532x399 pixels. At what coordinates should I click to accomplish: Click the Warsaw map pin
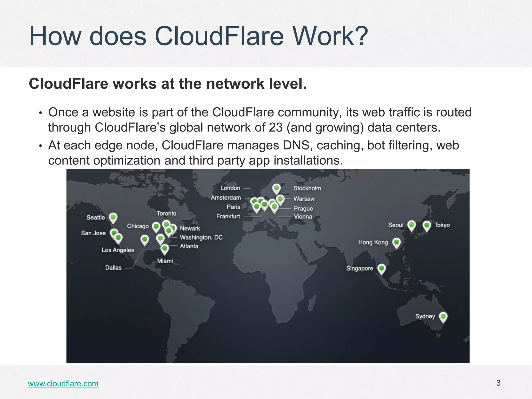tap(280, 200)
